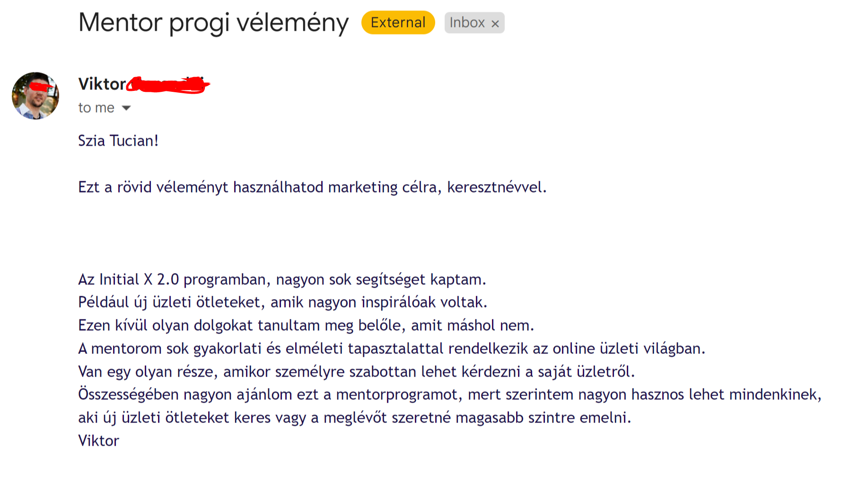The width and height of the screenshot is (868, 485).
Task: Click the sentence starting "Például új üzleti"
Action: [283, 302]
